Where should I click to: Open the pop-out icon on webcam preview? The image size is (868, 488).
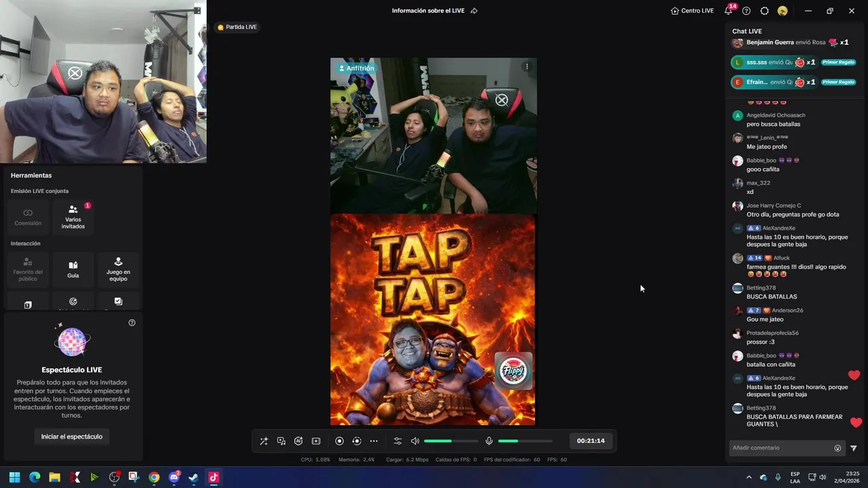(198, 9)
